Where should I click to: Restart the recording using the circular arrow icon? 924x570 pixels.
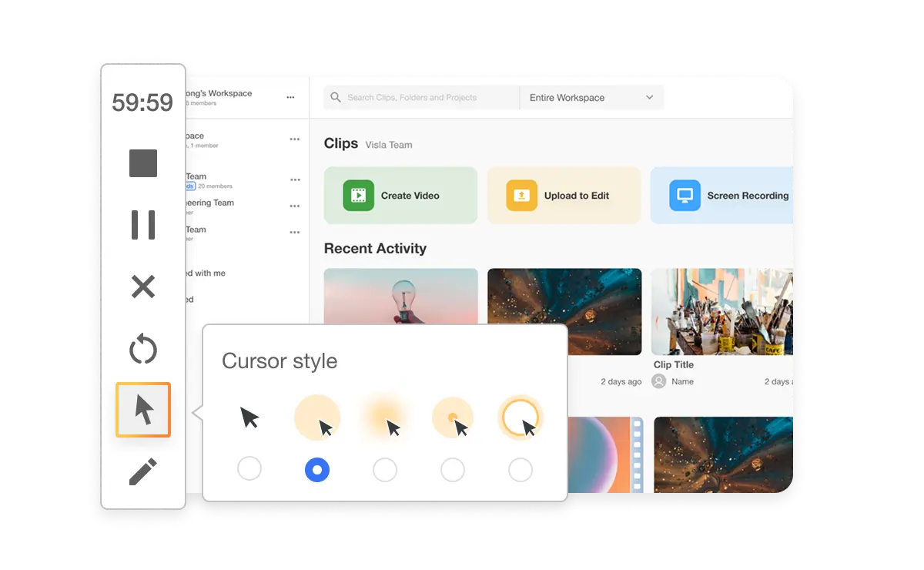(142, 349)
